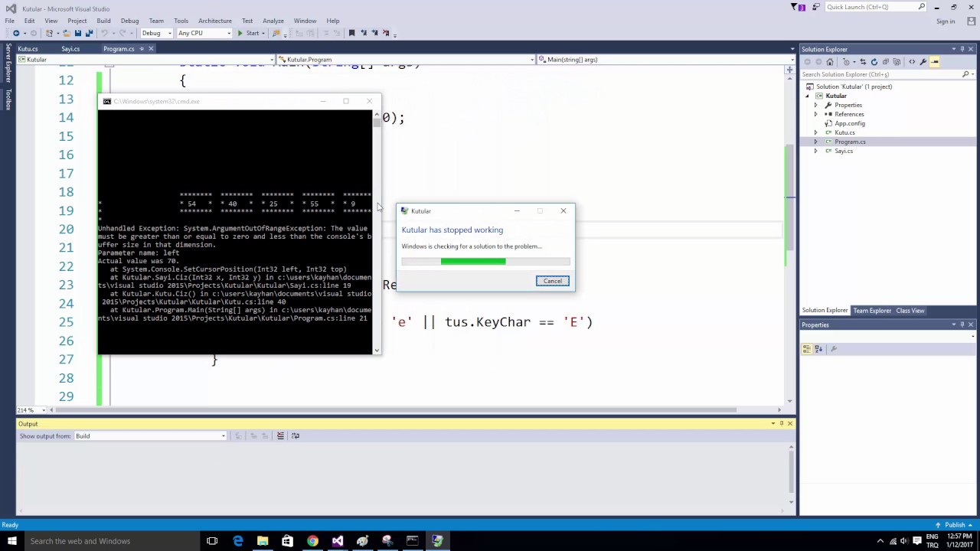Click the Undo toolbar icon
The width and height of the screenshot is (980, 551).
click(104, 33)
